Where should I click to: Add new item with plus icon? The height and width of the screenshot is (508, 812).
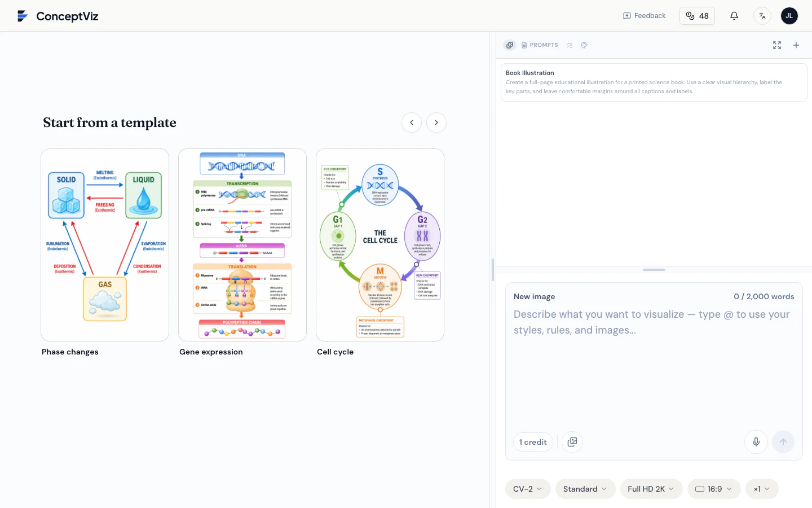[x=796, y=45]
